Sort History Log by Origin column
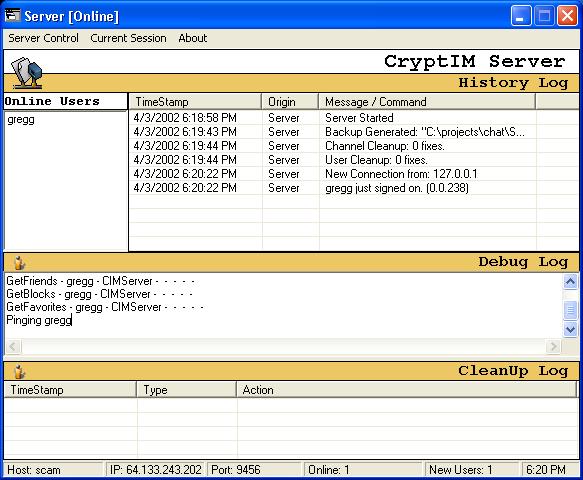 (290, 102)
